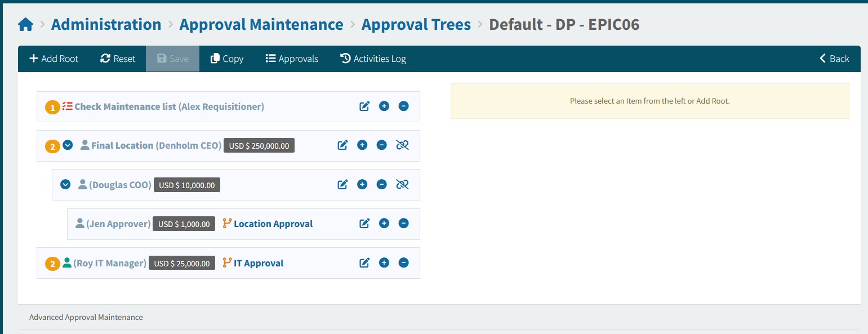Edit the Roy IT Manager approval node
The image size is (868, 334).
(x=364, y=262)
